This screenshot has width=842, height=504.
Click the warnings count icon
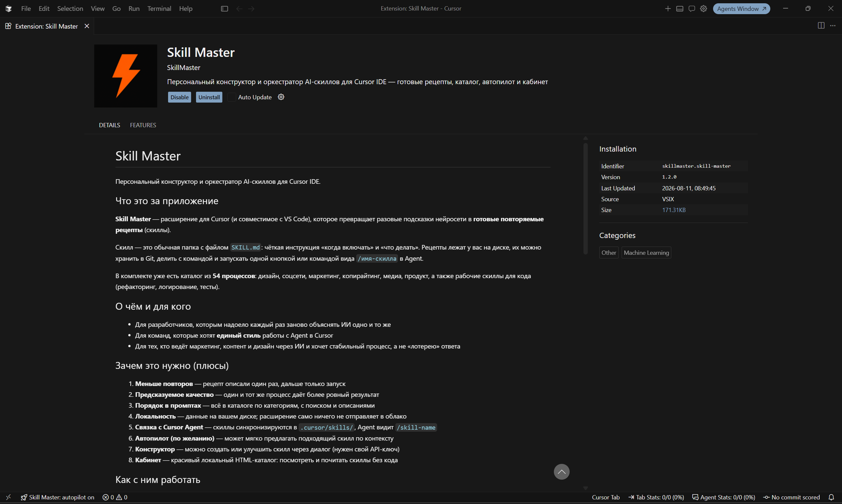tap(122, 497)
